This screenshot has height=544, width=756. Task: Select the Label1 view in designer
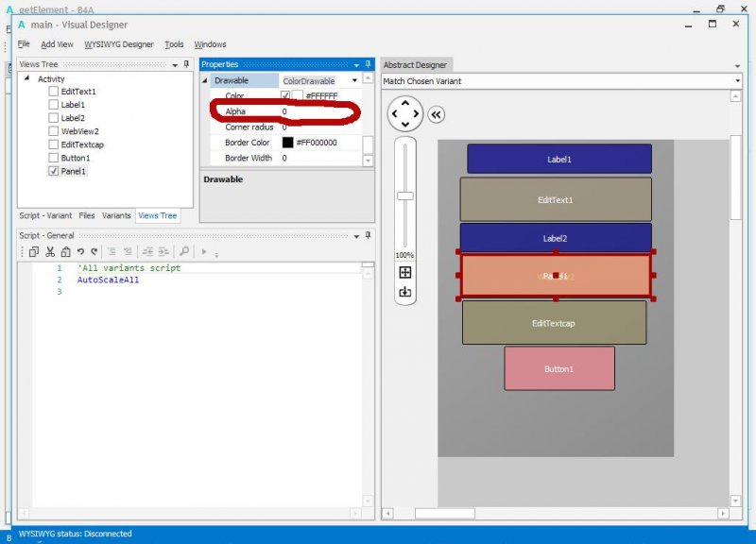[x=558, y=159]
